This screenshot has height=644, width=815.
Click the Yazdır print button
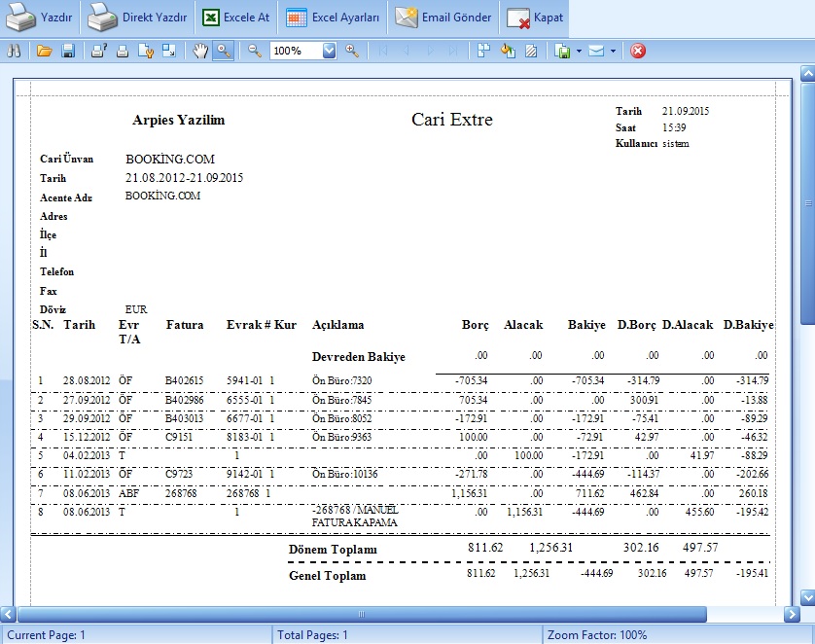[41, 18]
